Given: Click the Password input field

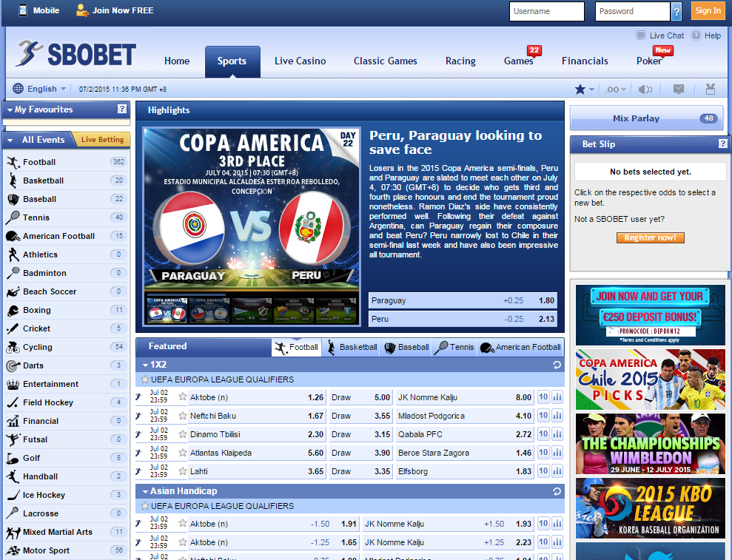Looking at the screenshot, I should tap(633, 11).
